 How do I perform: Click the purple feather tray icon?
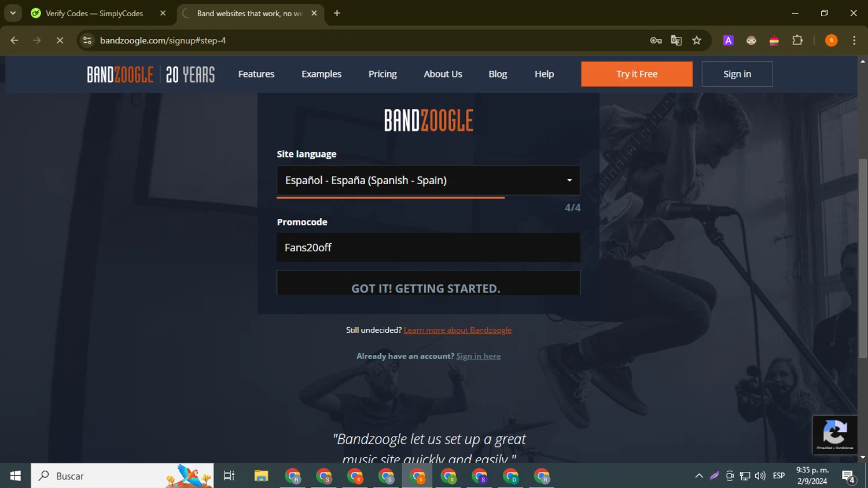coord(715,476)
